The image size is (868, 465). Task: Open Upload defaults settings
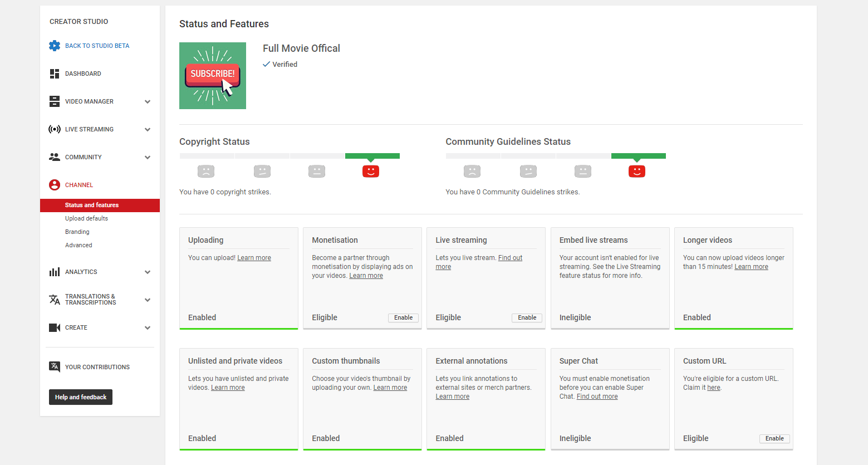coord(86,218)
